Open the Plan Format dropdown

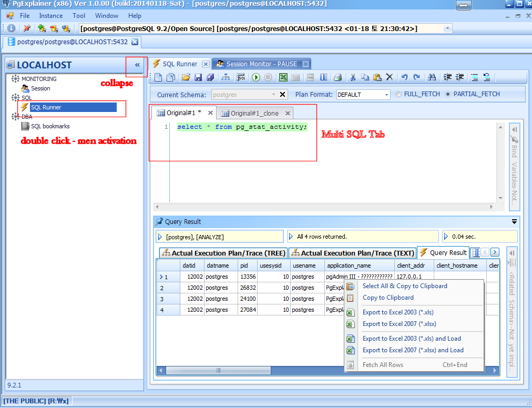386,95
